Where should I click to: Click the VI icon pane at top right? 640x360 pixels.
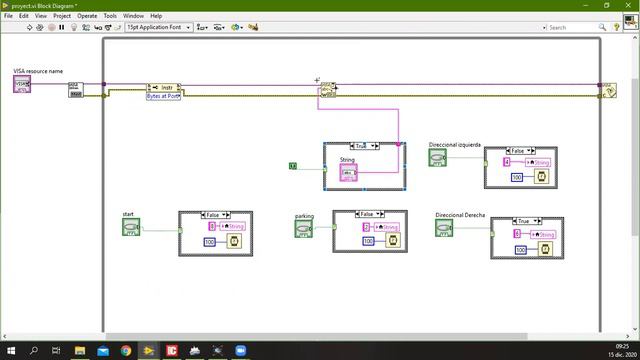(631, 21)
